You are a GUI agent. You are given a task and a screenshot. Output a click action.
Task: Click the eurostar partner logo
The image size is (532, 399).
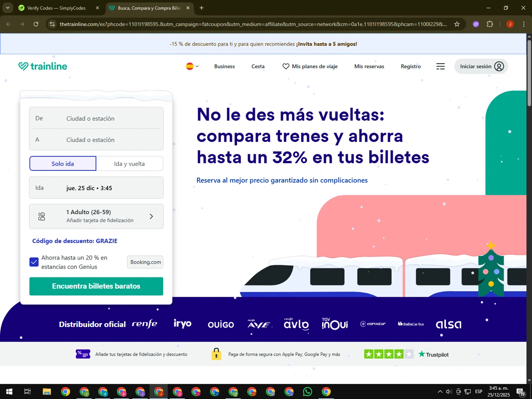click(373, 324)
